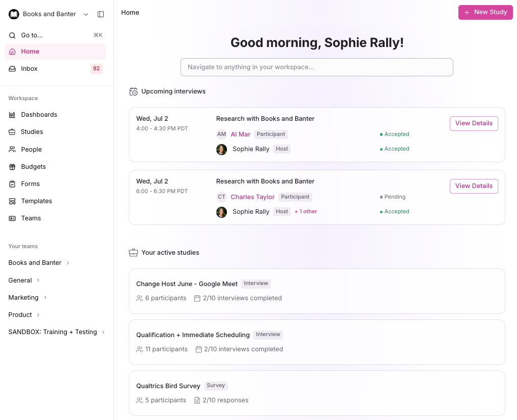Focus the Navigate to anything search field
Viewport: 517px width, 420px height.
(316, 67)
